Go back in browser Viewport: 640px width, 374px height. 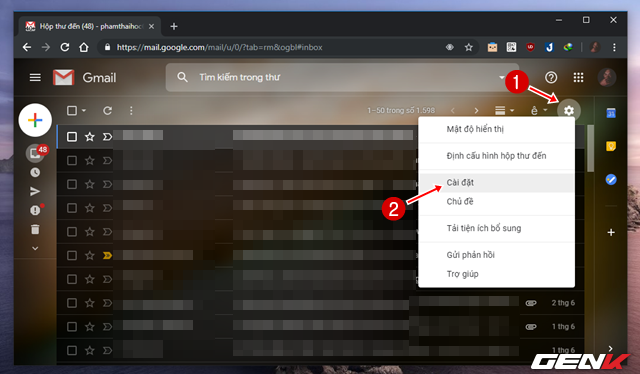[27, 47]
